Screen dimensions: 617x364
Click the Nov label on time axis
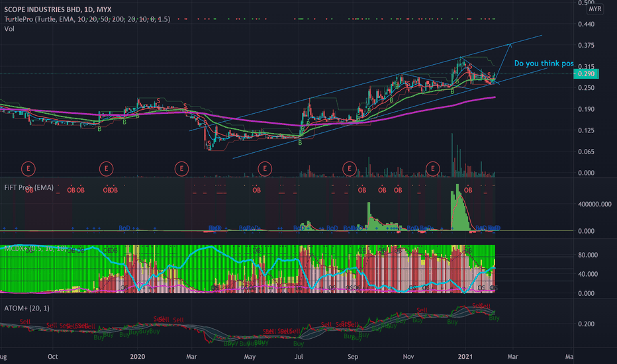coord(408,357)
